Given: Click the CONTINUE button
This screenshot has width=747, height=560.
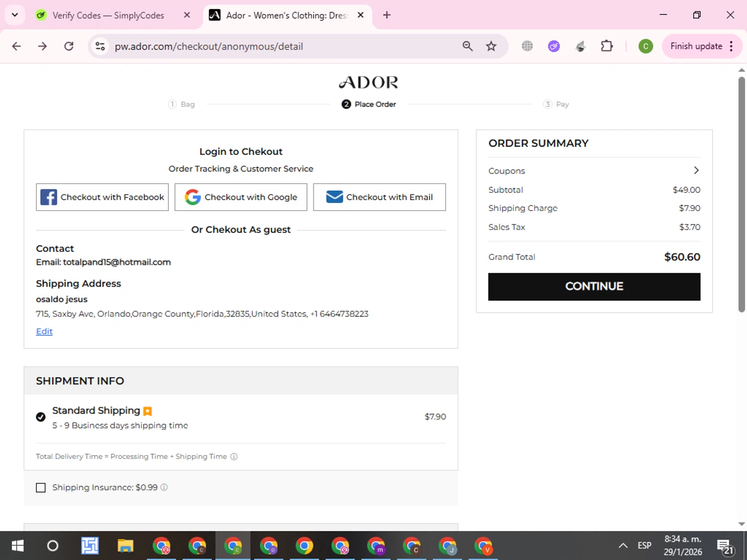Looking at the screenshot, I should tap(594, 287).
